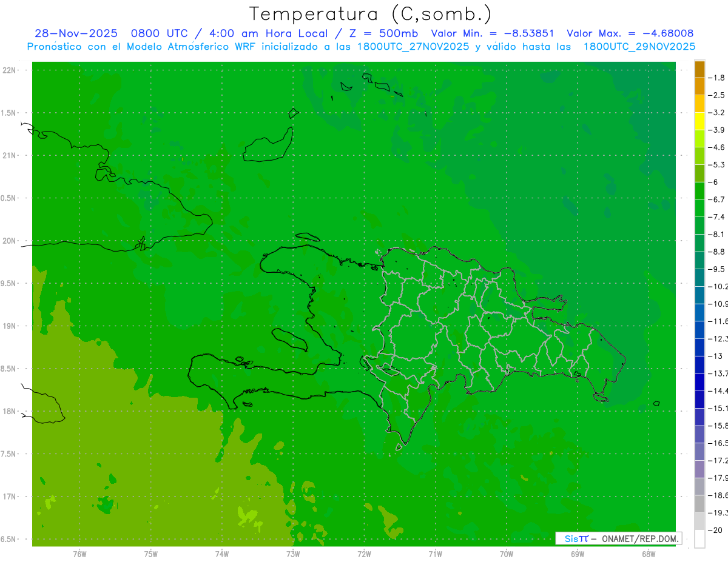Click the '28-Nov-2025' date text
The image size is (728, 562).
[x=76, y=34]
